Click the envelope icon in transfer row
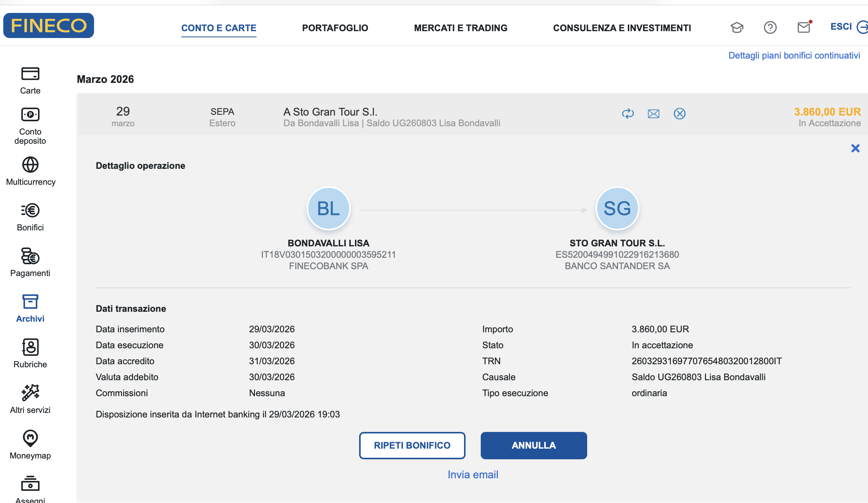868x503 pixels. click(654, 114)
